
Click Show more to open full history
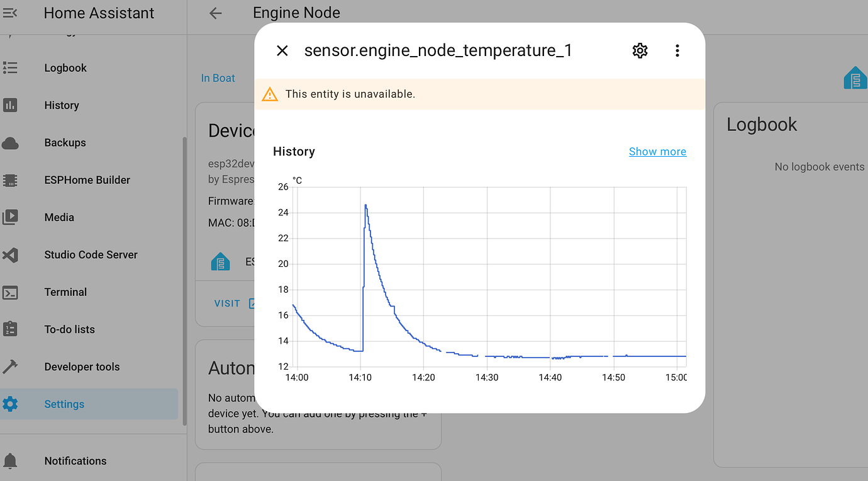point(657,151)
